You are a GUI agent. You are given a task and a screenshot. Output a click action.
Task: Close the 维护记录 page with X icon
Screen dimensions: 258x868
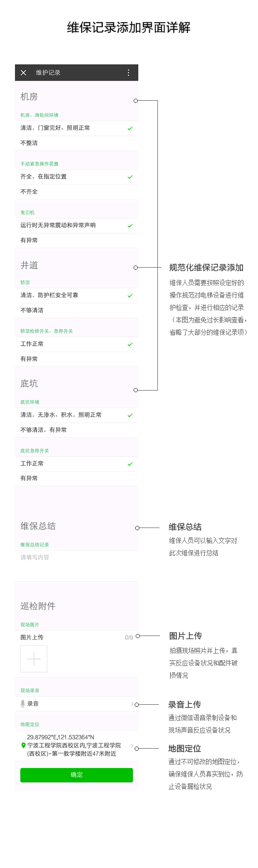click(x=23, y=73)
